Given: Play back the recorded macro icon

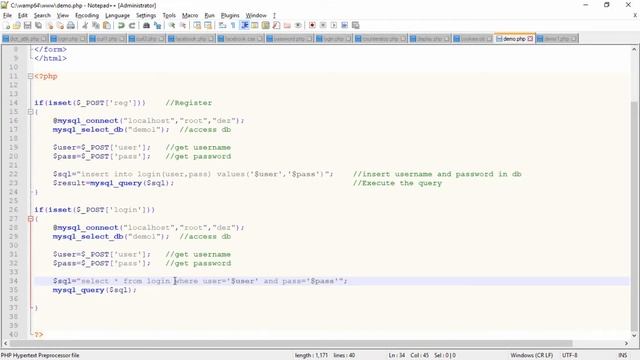Looking at the screenshot, I should [x=334, y=25].
